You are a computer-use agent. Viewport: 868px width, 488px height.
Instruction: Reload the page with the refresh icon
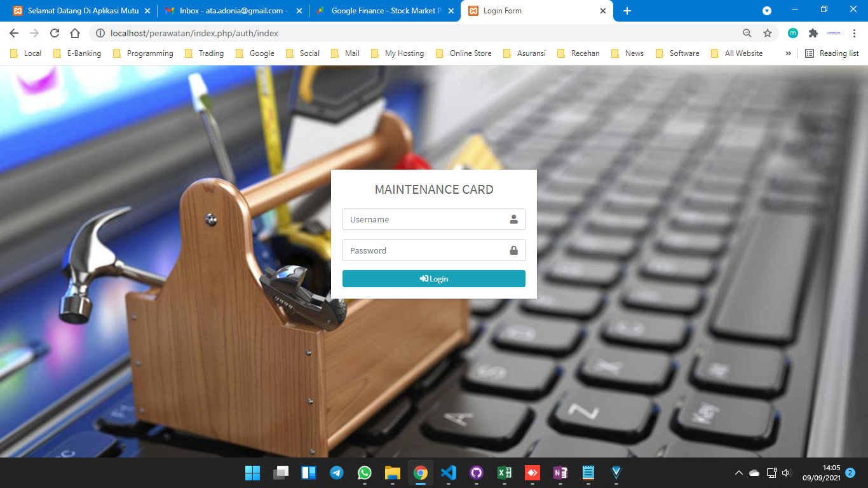click(x=55, y=33)
